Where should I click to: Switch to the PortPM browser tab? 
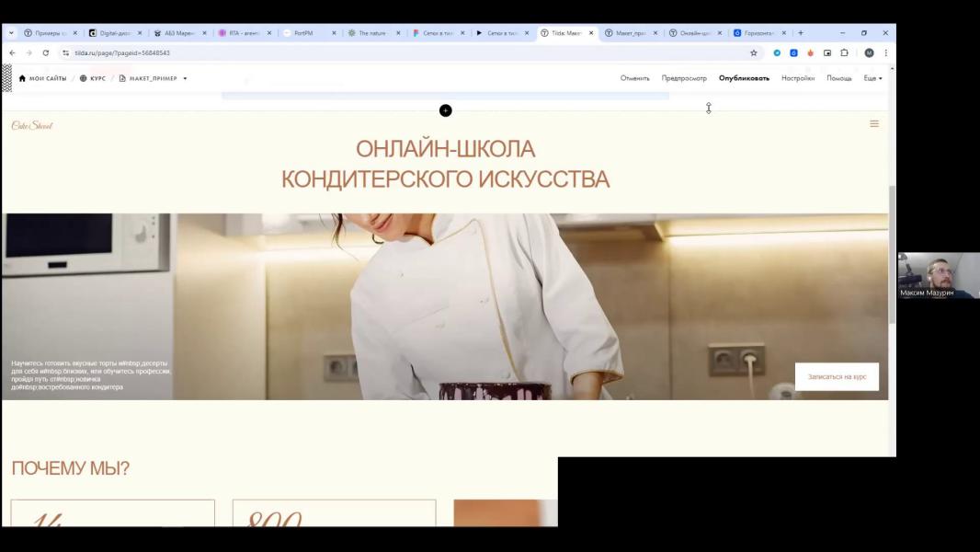(303, 33)
